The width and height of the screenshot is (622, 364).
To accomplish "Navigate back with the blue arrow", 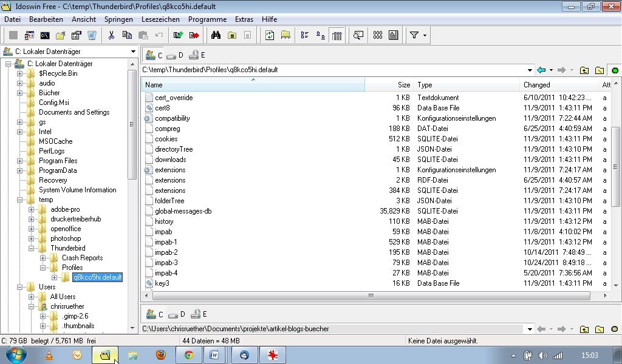I will [x=541, y=70].
